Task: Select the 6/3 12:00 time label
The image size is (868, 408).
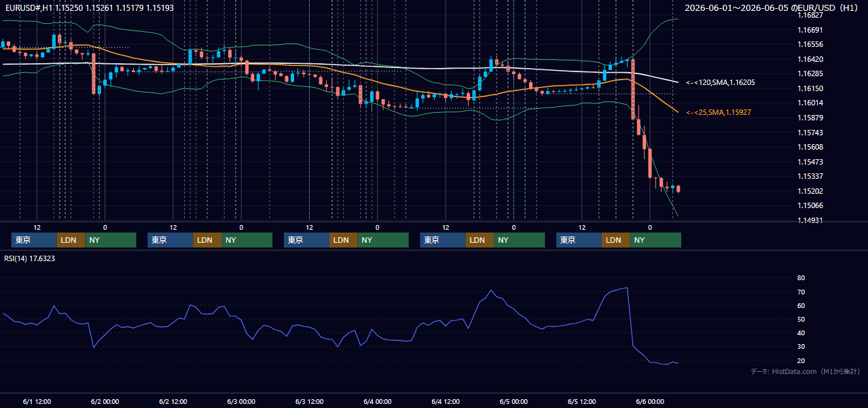Action: click(x=309, y=402)
